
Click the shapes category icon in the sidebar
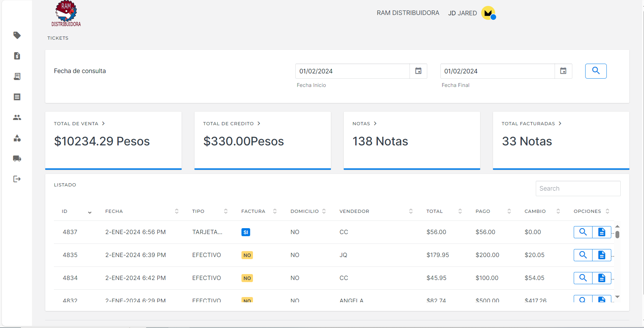click(x=17, y=138)
